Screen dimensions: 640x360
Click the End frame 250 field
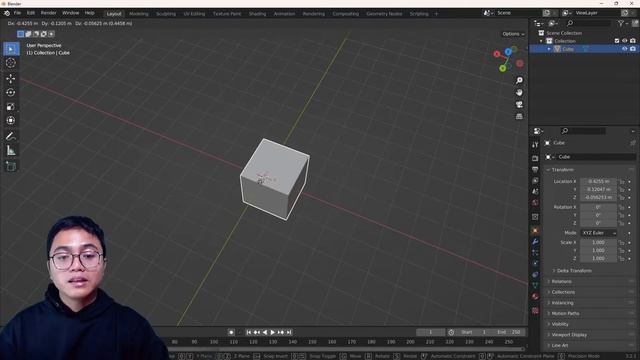[509, 332]
